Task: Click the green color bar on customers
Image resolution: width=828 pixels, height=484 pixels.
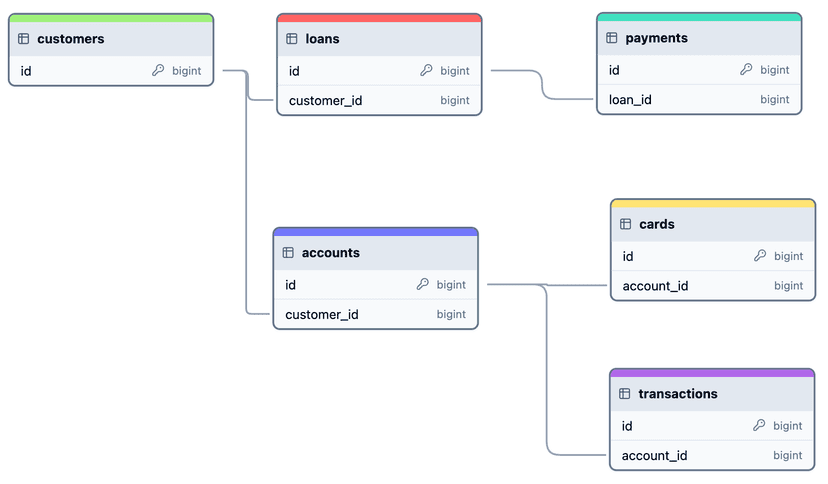Action: click(111, 17)
